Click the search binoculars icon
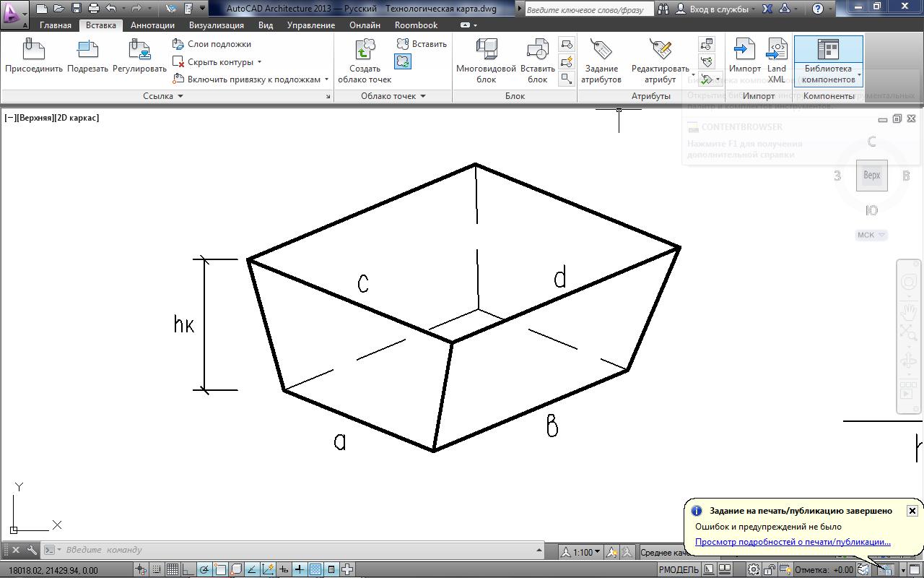Viewport: 924px width, 578px height. [663, 9]
